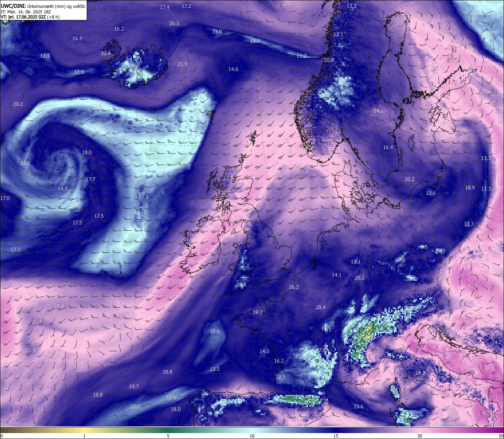This screenshot has height=439, width=504.
Task: Click the '37.8' value near Ireland
Action: tap(177, 282)
